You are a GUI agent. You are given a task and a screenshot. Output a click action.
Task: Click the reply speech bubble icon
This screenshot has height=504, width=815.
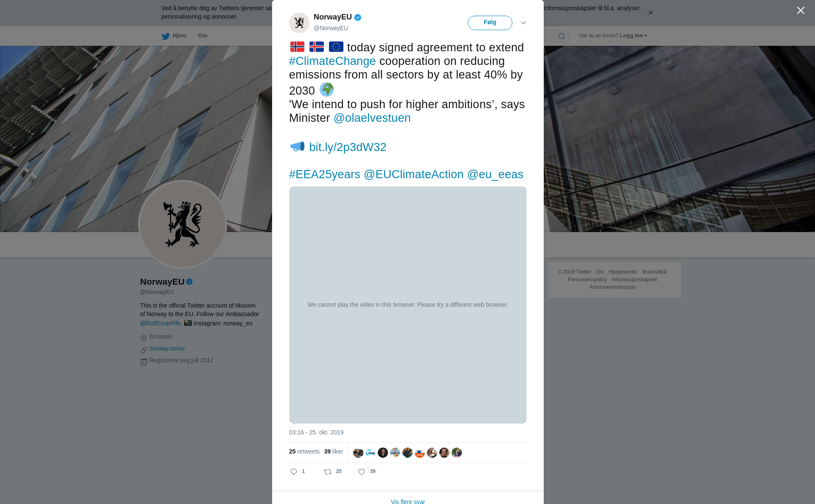point(294,472)
